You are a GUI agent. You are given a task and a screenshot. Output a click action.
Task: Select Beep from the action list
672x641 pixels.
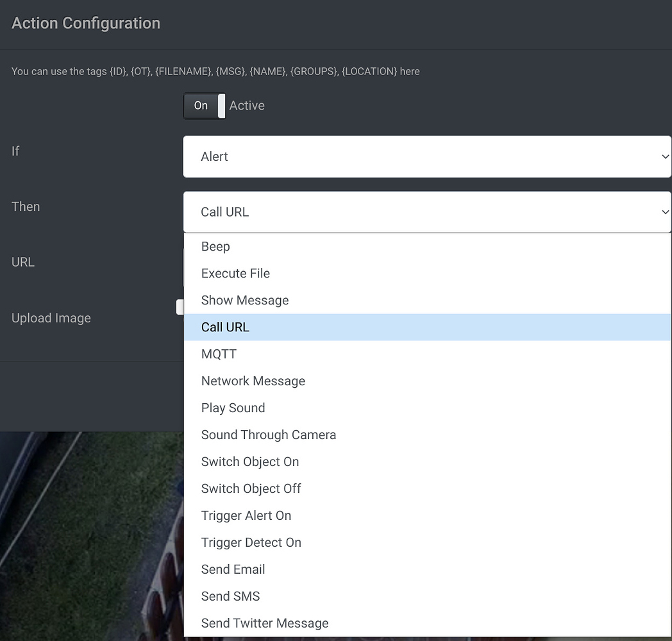215,247
